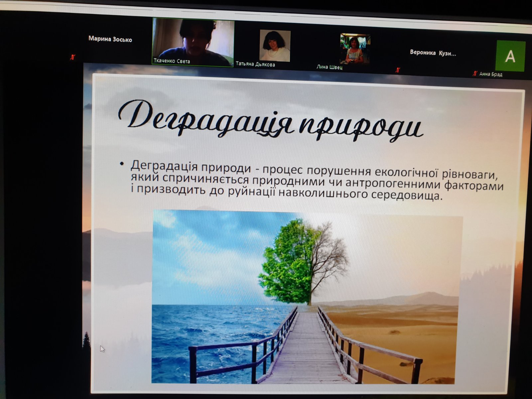
Task: Open Татьяна Дьякова participant photo
Action: tap(275, 46)
